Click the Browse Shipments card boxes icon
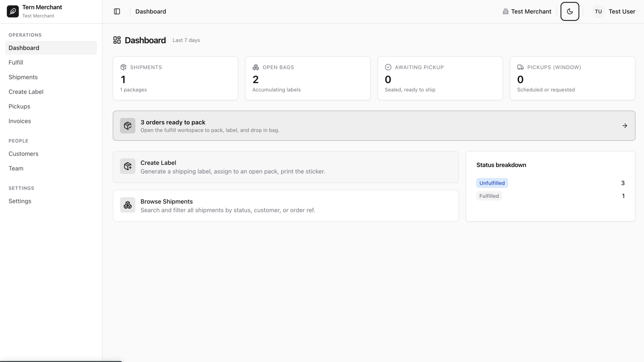644x362 pixels. (x=128, y=205)
